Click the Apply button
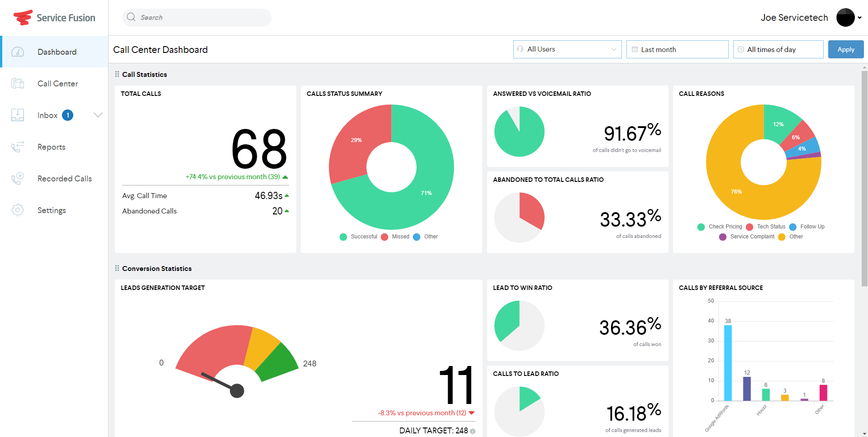868x437 pixels. [x=845, y=49]
